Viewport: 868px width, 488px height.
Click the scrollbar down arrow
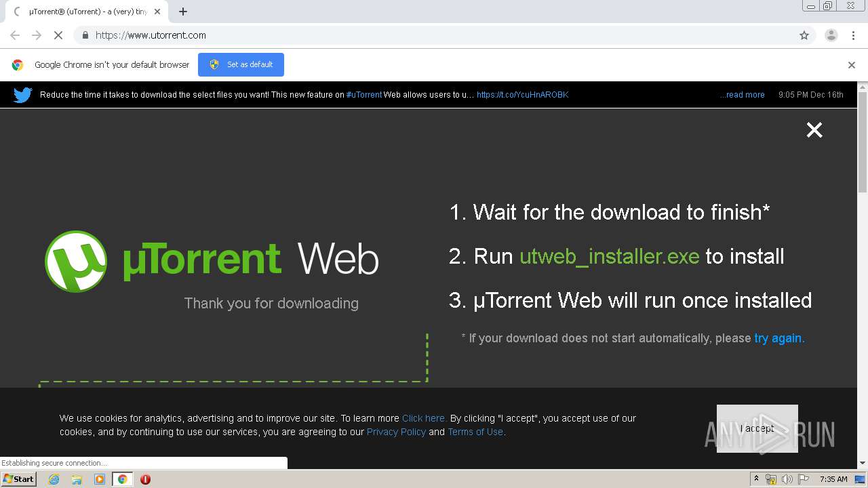[863, 464]
